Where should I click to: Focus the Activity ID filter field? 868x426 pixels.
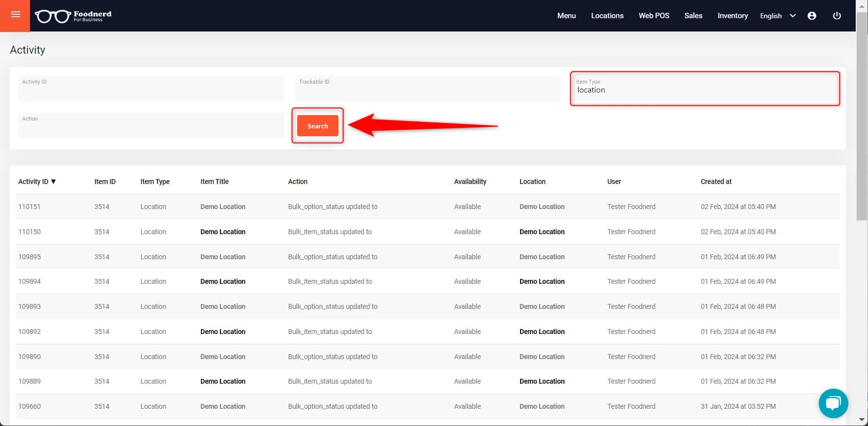click(x=151, y=89)
